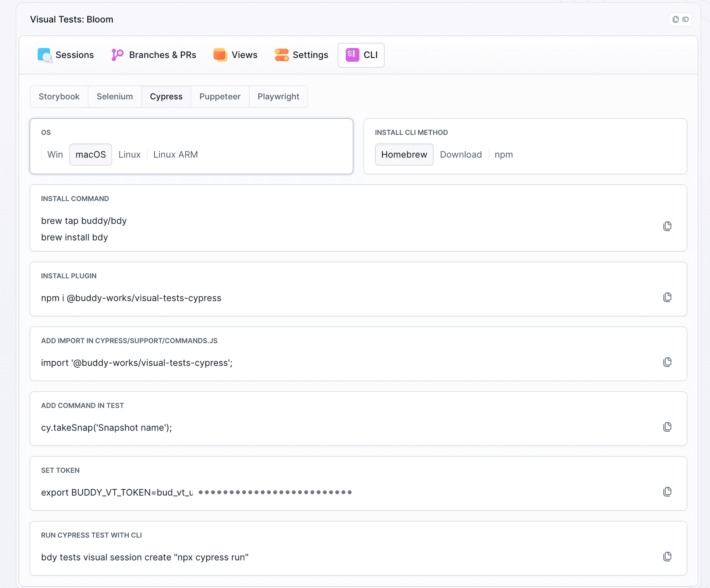Select Win as the OS
The image size is (710, 588).
(x=55, y=154)
